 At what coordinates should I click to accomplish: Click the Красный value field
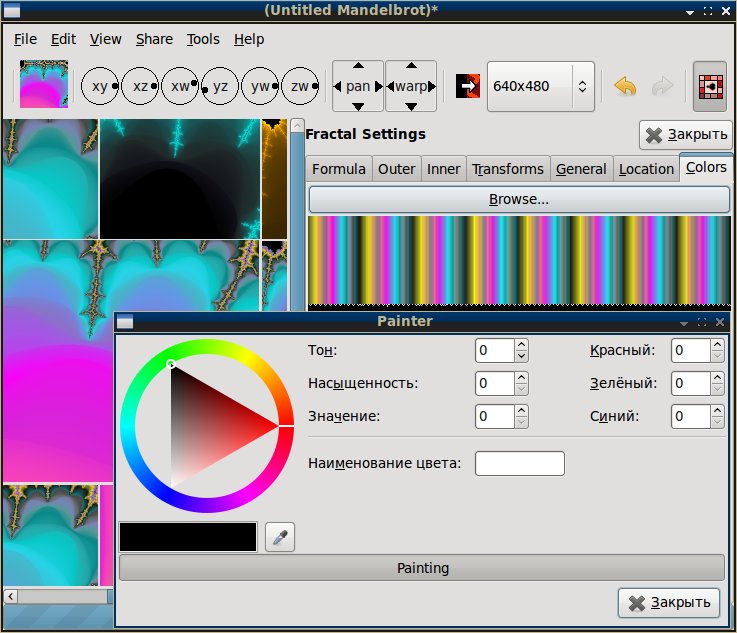[x=690, y=351]
